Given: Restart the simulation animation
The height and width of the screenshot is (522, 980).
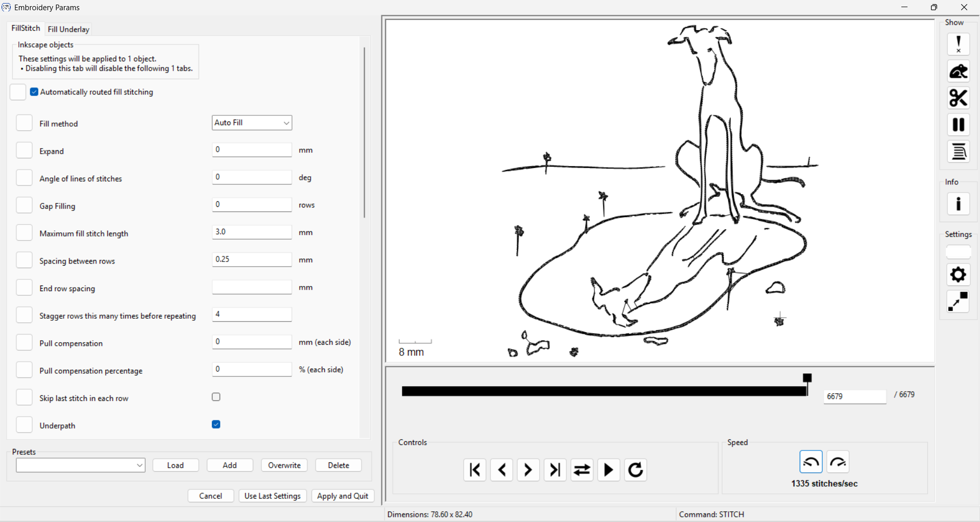Looking at the screenshot, I should tap(635, 470).
